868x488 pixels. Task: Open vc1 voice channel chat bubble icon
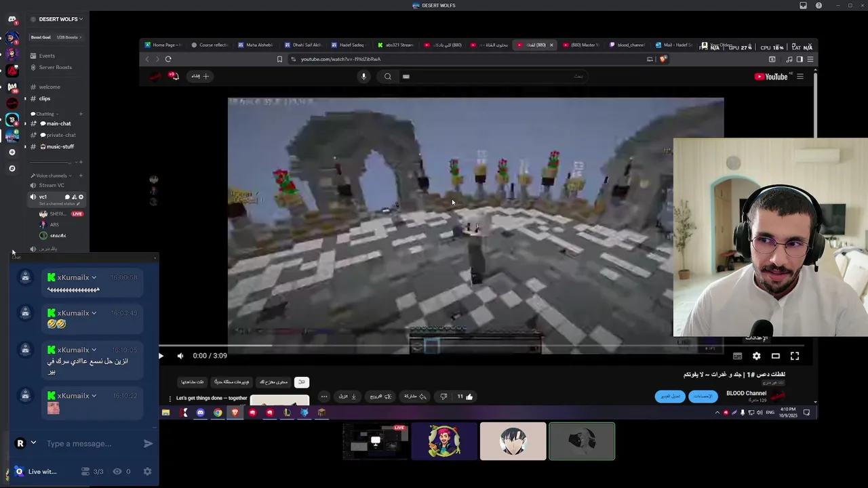click(x=67, y=197)
